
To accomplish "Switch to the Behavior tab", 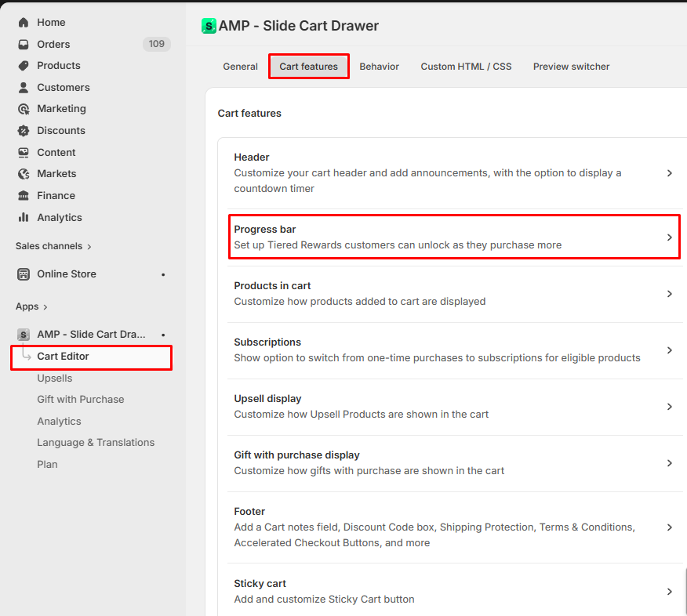I will point(379,67).
